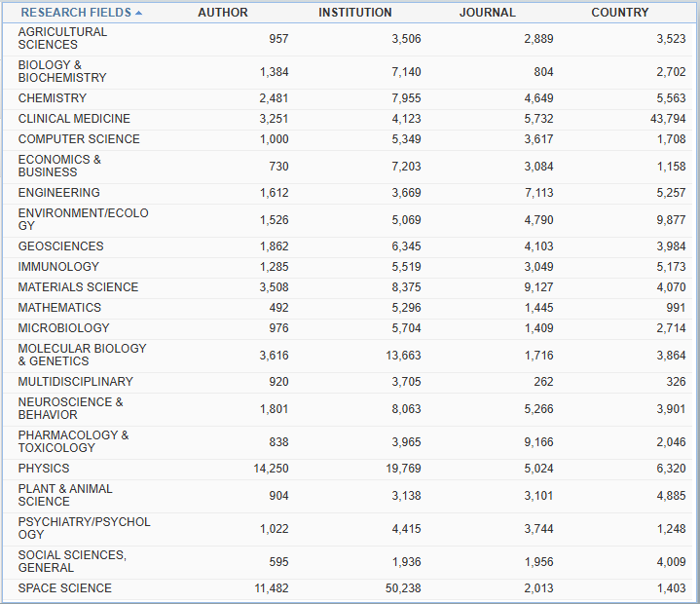Image resolution: width=700 pixels, height=604 pixels.
Task: Click Engineering journal count 7,113
Action: [538, 193]
